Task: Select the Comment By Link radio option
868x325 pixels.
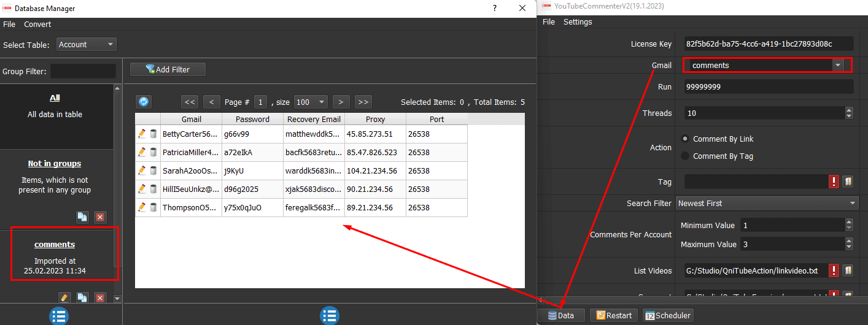Action: click(x=685, y=139)
